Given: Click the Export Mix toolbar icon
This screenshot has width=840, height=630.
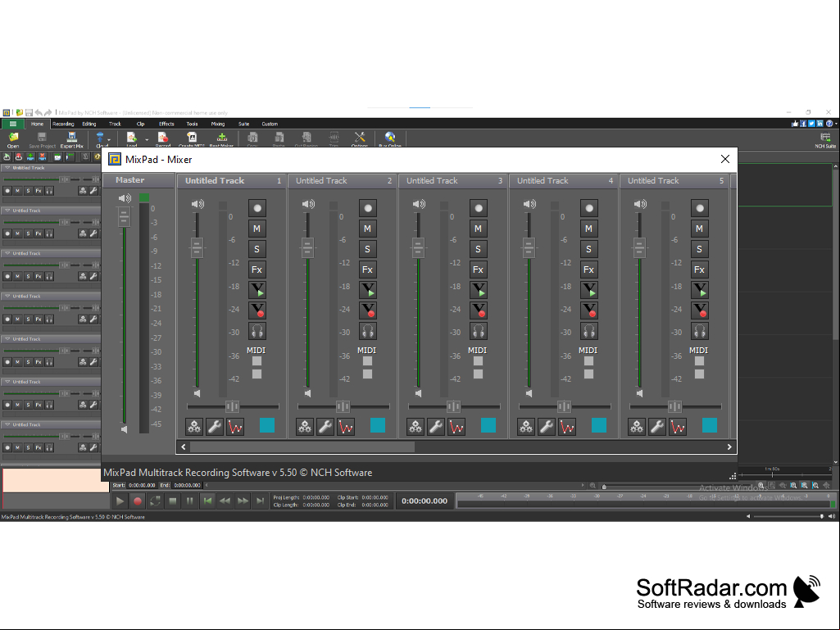Looking at the screenshot, I should point(71,139).
